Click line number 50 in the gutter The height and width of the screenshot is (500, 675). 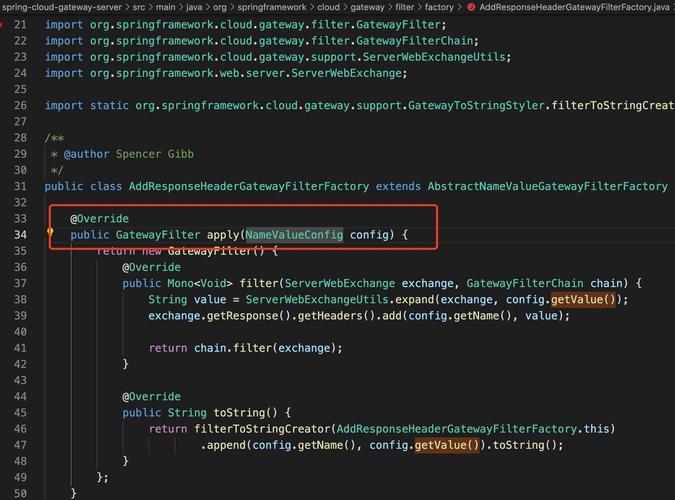pos(20,493)
